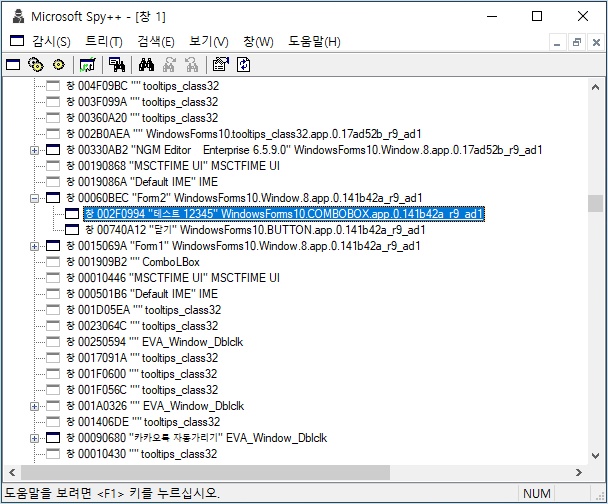
Task: Click the window icon of row 00090680
Action: click(x=53, y=438)
